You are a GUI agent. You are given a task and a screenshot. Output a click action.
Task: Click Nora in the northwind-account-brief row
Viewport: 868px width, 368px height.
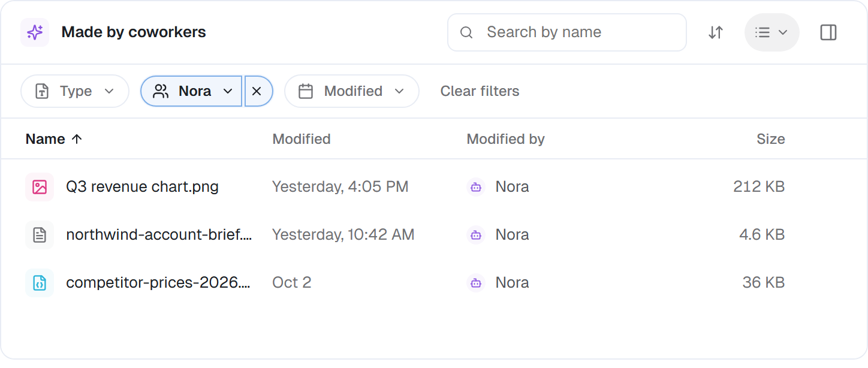coord(513,235)
